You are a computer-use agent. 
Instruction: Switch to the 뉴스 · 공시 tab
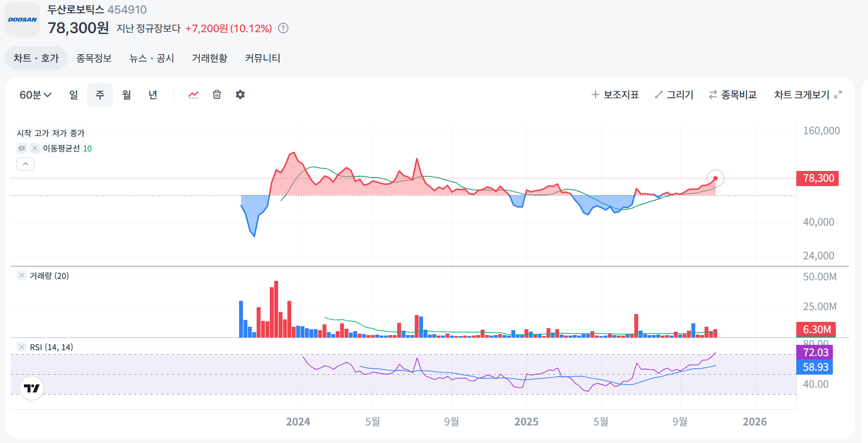point(152,58)
